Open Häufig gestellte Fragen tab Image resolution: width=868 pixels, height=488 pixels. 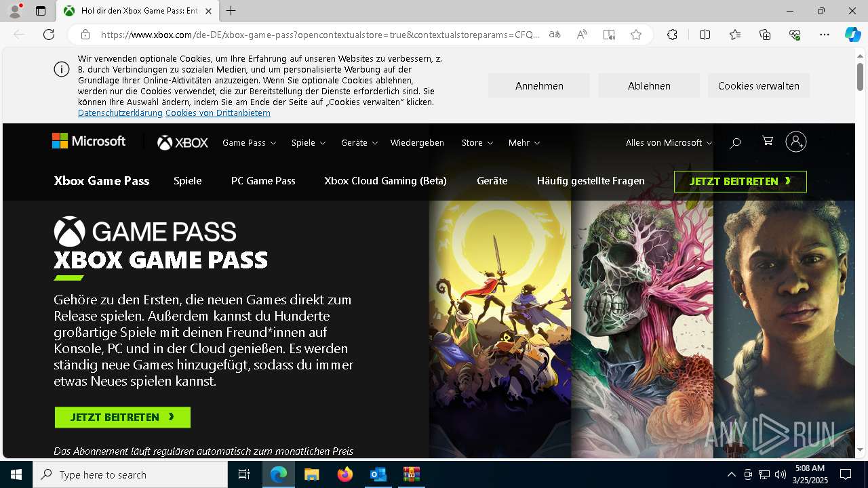591,181
